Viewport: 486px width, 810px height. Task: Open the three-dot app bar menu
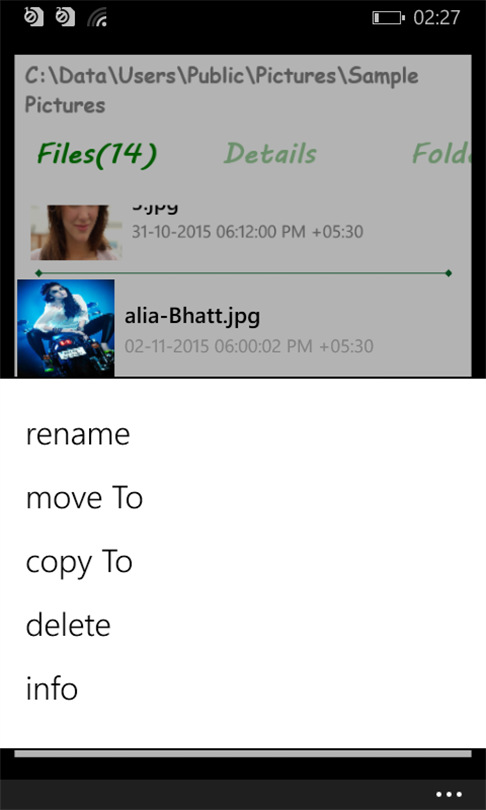[449, 794]
